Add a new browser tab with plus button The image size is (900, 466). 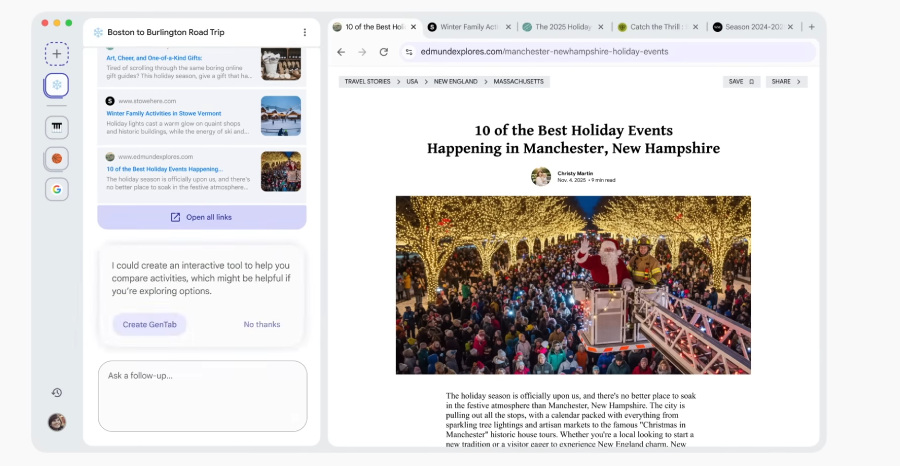point(811,27)
